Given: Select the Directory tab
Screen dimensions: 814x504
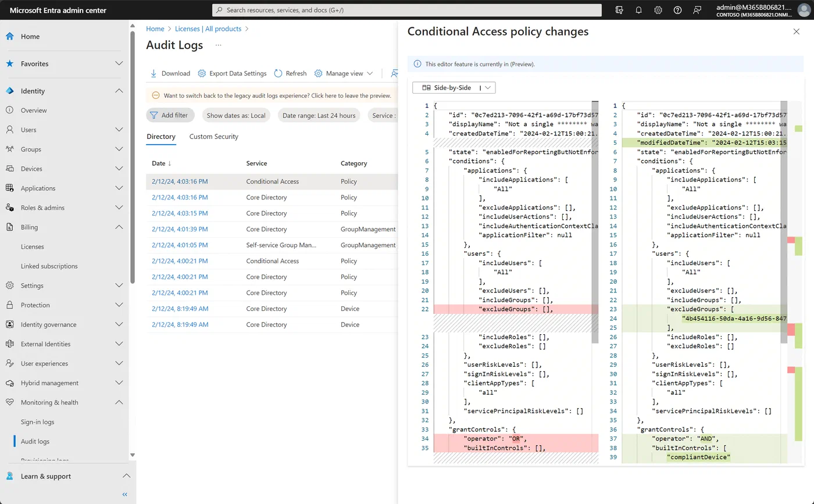Looking at the screenshot, I should (x=161, y=137).
